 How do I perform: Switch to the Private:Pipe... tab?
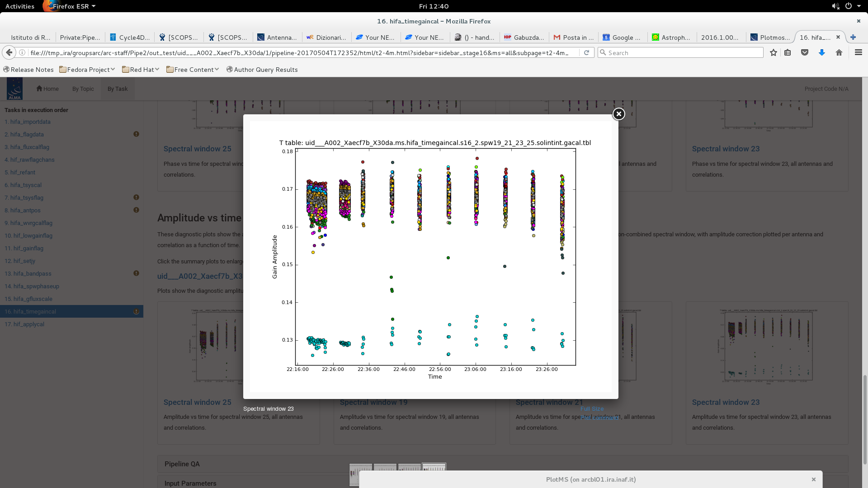[80, 37]
